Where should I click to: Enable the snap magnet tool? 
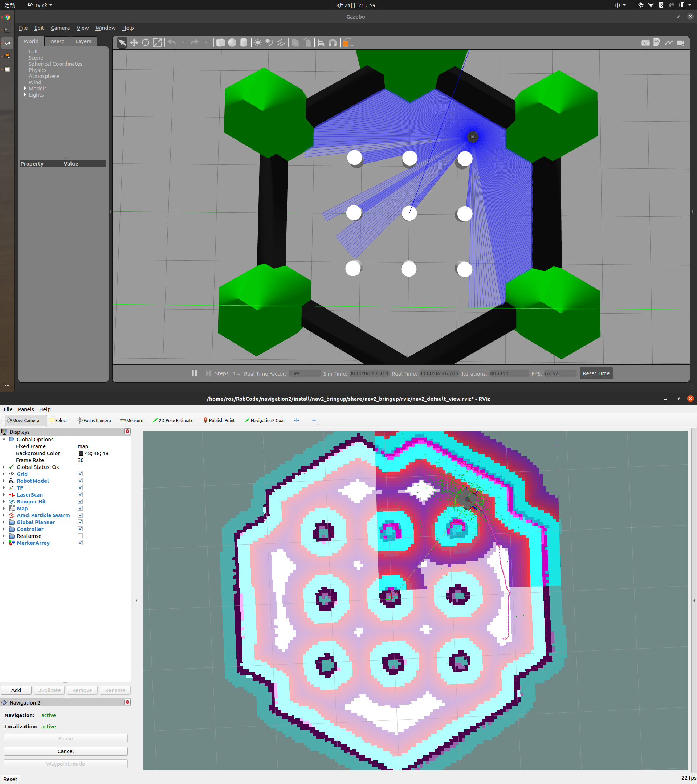[x=333, y=42]
